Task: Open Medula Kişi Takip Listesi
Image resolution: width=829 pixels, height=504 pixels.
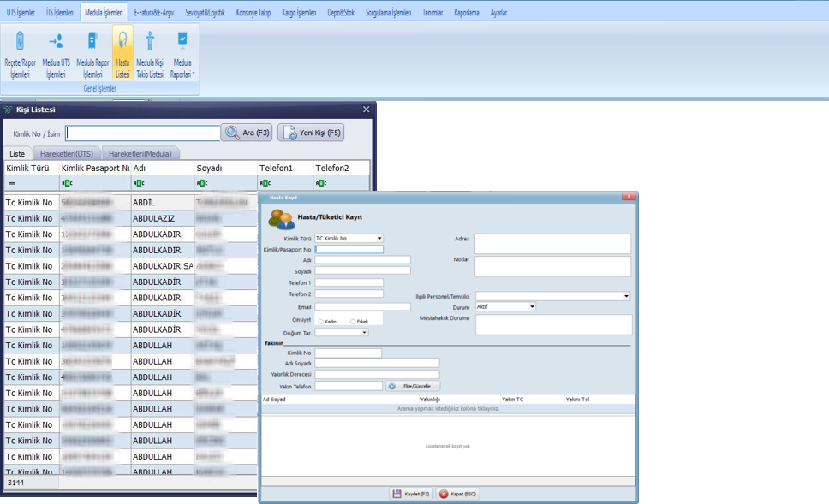Action: tap(150, 53)
